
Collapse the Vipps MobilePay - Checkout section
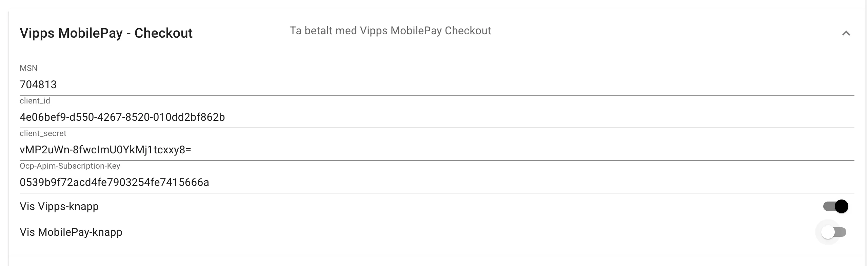coord(847,33)
